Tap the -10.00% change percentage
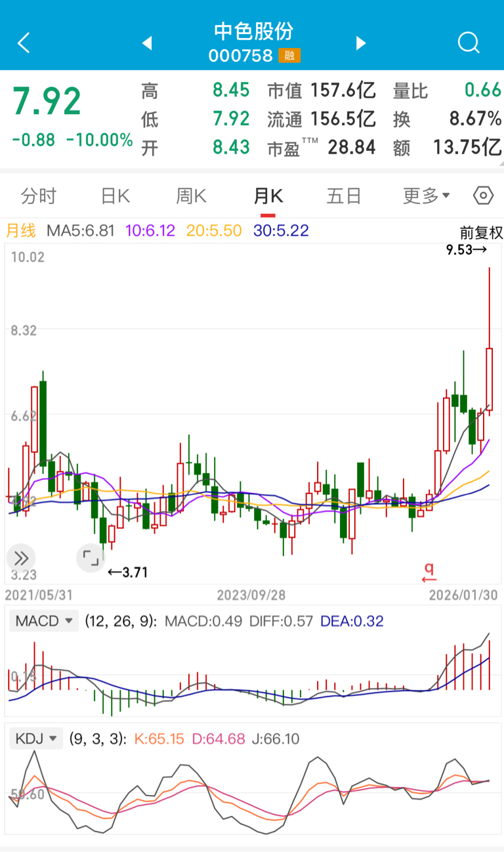504x852 pixels. tap(99, 140)
